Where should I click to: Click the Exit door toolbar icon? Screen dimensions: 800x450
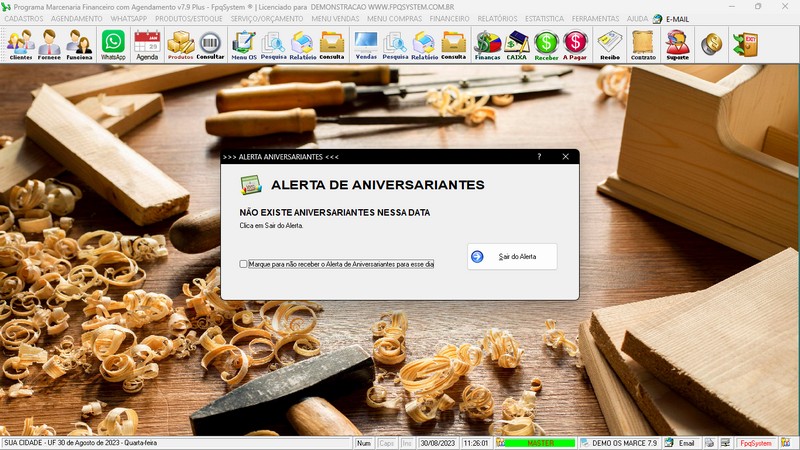tap(745, 44)
